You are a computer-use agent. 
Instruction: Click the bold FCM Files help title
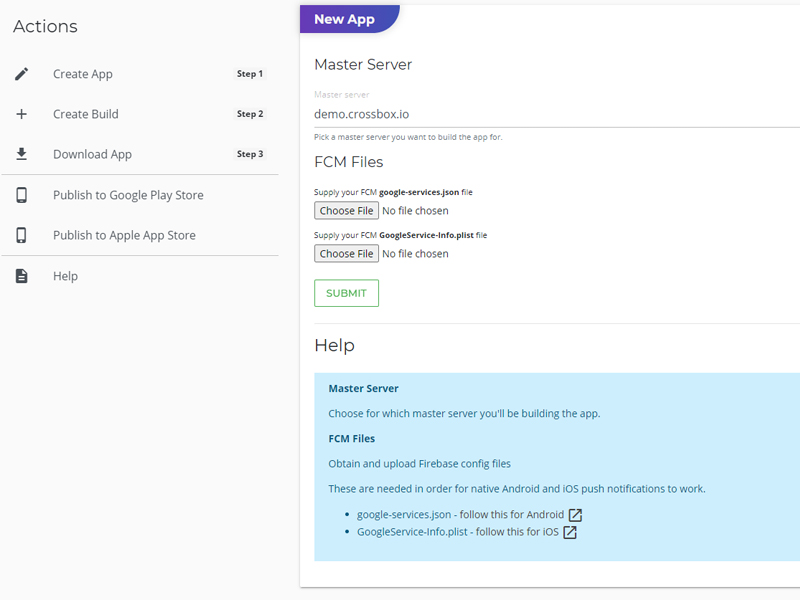[x=352, y=438]
